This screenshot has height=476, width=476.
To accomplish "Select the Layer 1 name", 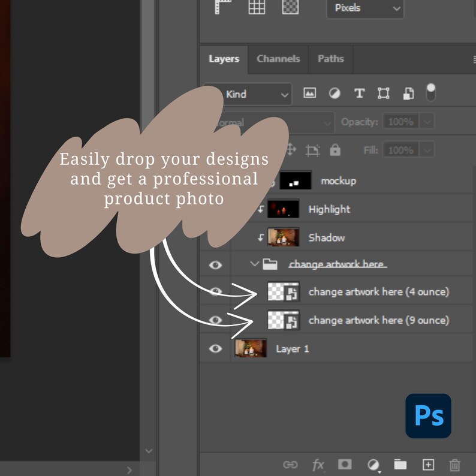I will click(x=293, y=349).
